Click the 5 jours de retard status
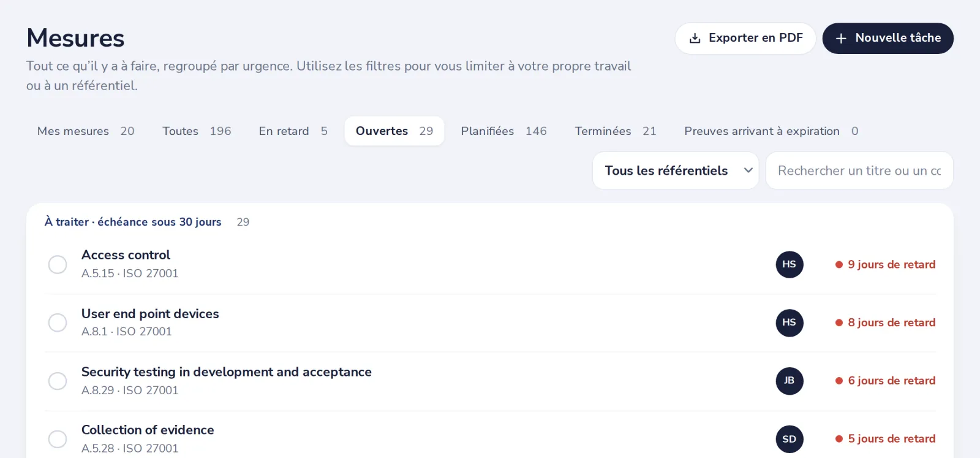980x458 pixels. pos(885,439)
